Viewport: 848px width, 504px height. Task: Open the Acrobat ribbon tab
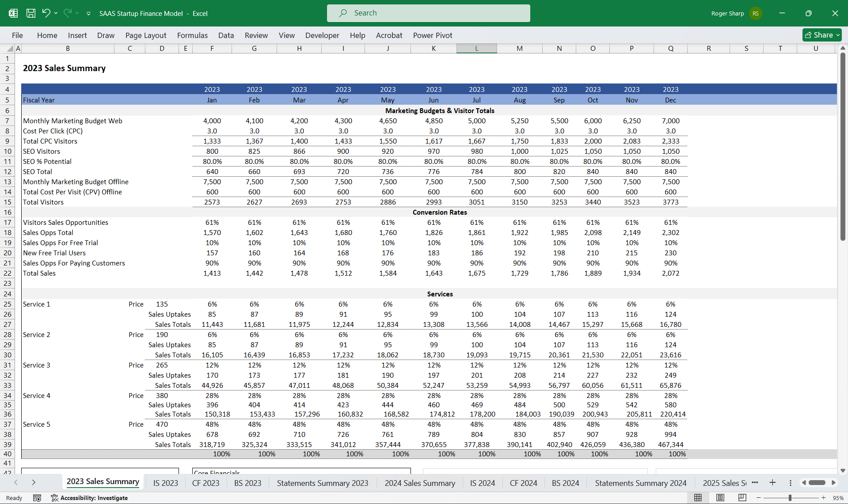(x=389, y=35)
